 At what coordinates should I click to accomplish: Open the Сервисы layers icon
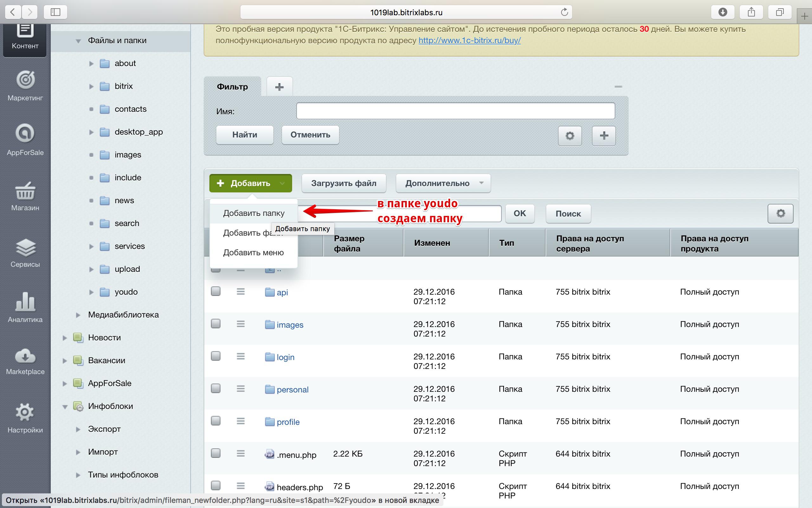click(25, 247)
